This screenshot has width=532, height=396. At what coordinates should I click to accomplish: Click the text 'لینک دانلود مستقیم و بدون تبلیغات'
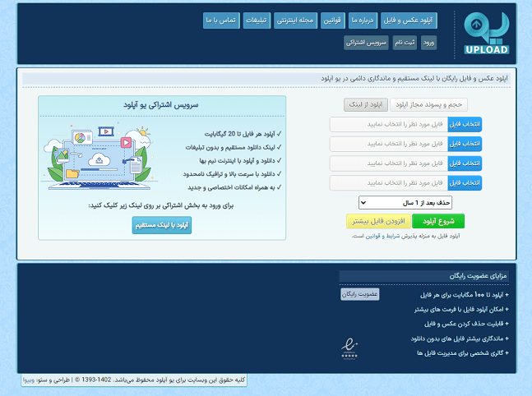tap(230, 147)
